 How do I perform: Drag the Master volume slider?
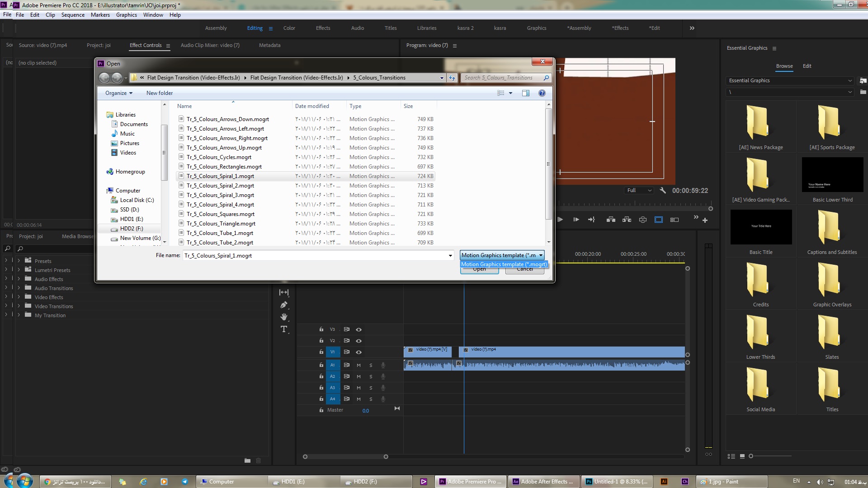coord(366,410)
